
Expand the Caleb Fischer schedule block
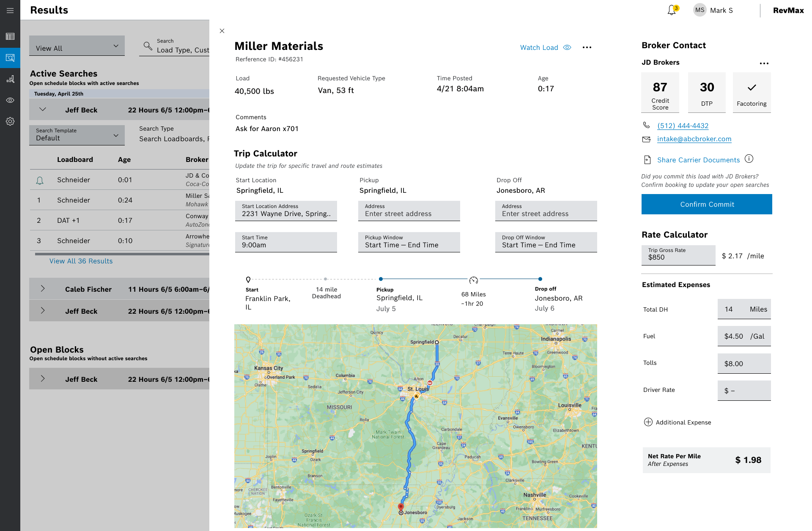(43, 289)
